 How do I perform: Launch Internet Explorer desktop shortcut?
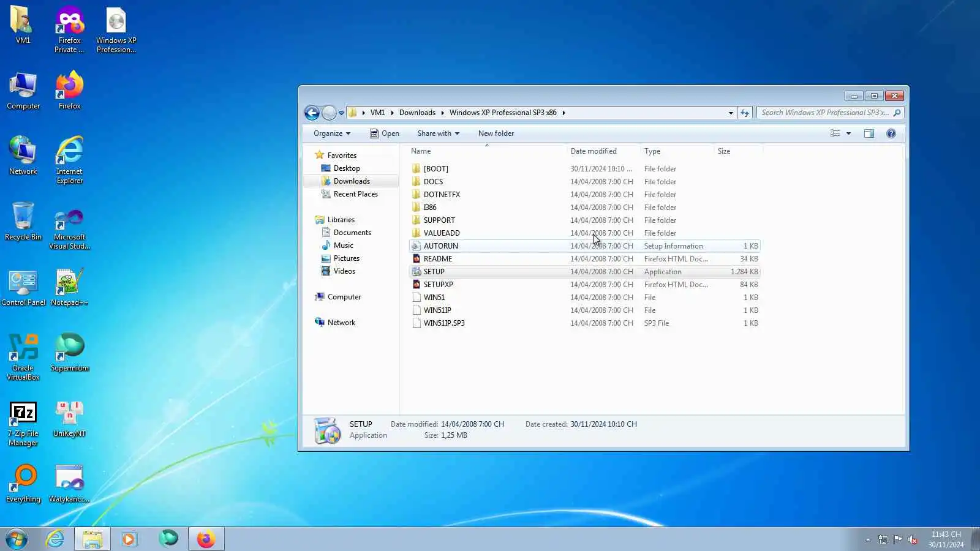[x=69, y=160]
